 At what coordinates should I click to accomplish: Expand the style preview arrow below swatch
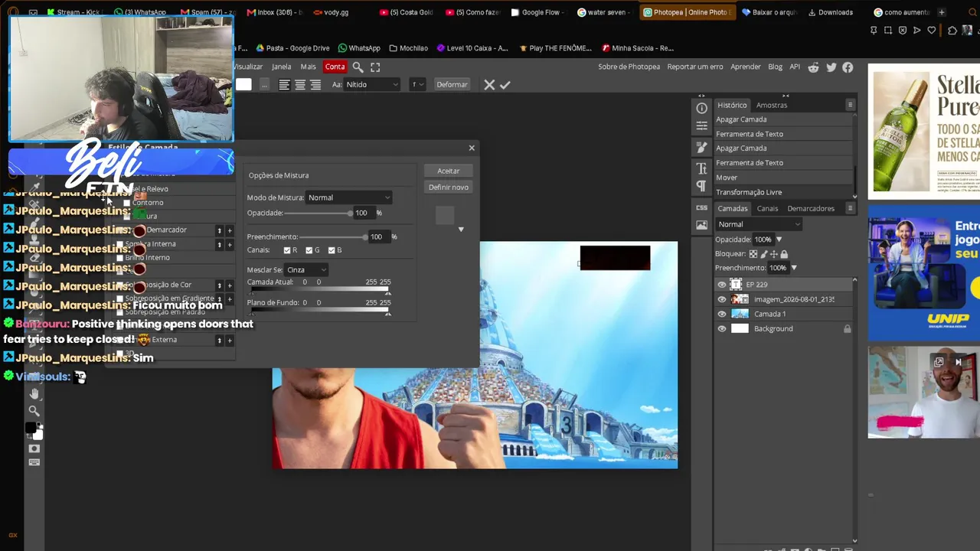(461, 230)
